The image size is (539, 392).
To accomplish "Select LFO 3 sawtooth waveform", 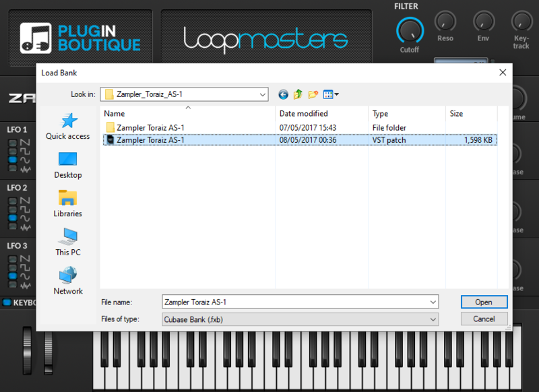I will click(x=12, y=259).
